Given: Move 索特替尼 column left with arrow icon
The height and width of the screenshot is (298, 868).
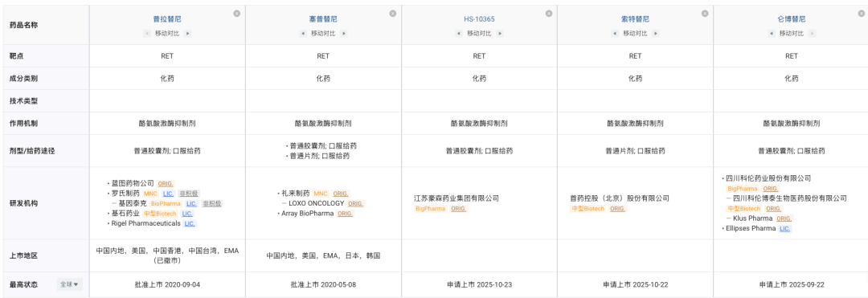Looking at the screenshot, I should pos(615,33).
